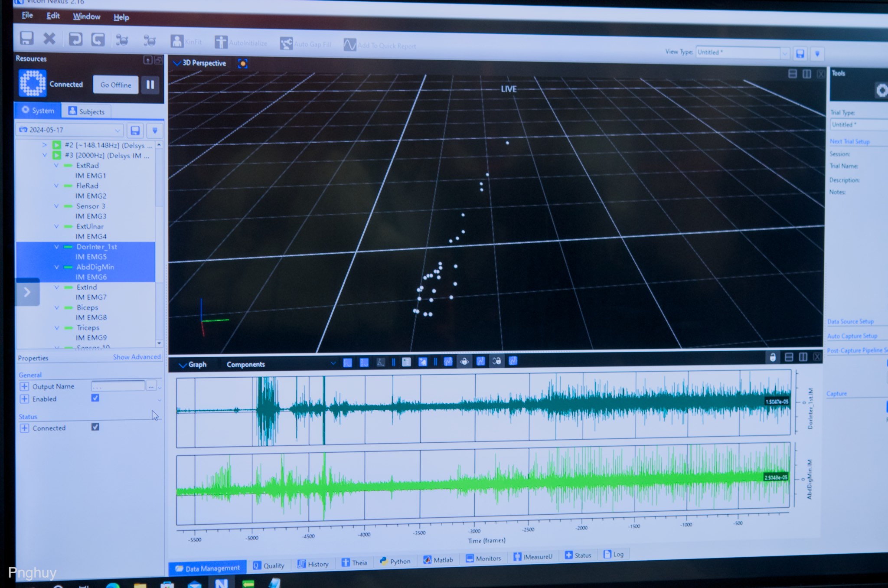Click the Connected status system icon
This screenshot has height=588, width=888.
pyautogui.click(x=32, y=83)
